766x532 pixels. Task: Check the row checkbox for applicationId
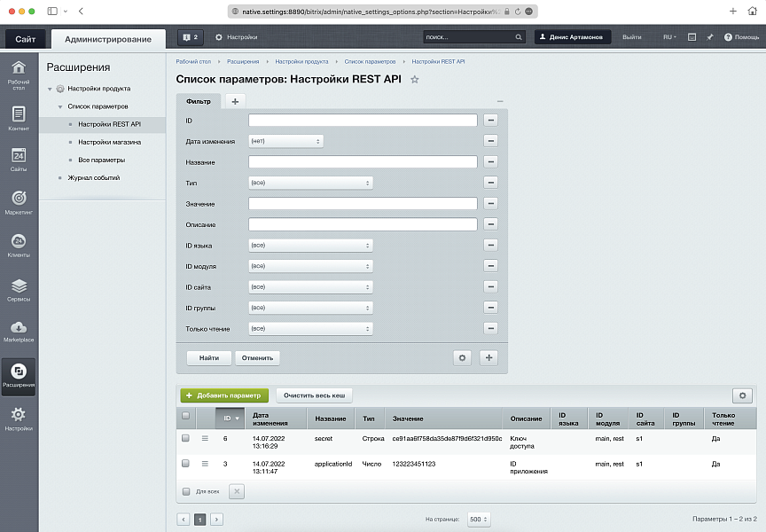pyautogui.click(x=185, y=463)
